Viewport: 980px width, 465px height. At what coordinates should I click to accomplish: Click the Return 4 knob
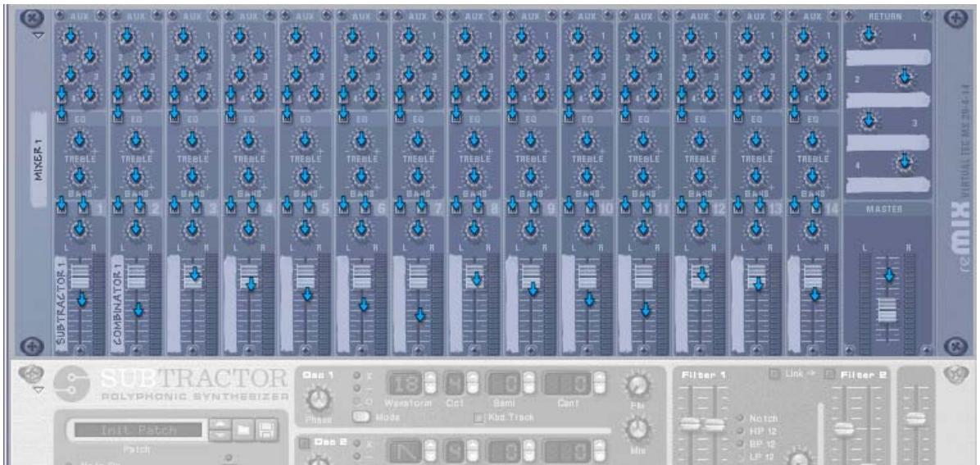pos(904,162)
